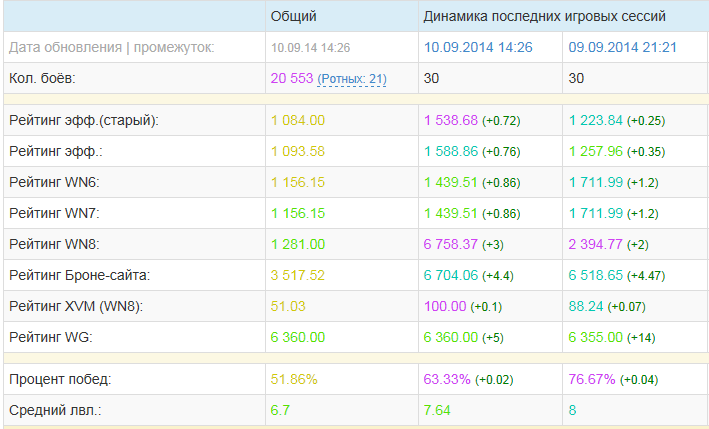The height and width of the screenshot is (429, 709).
Task: Click overall efficiency rating 1 093.58
Action: pos(298,151)
